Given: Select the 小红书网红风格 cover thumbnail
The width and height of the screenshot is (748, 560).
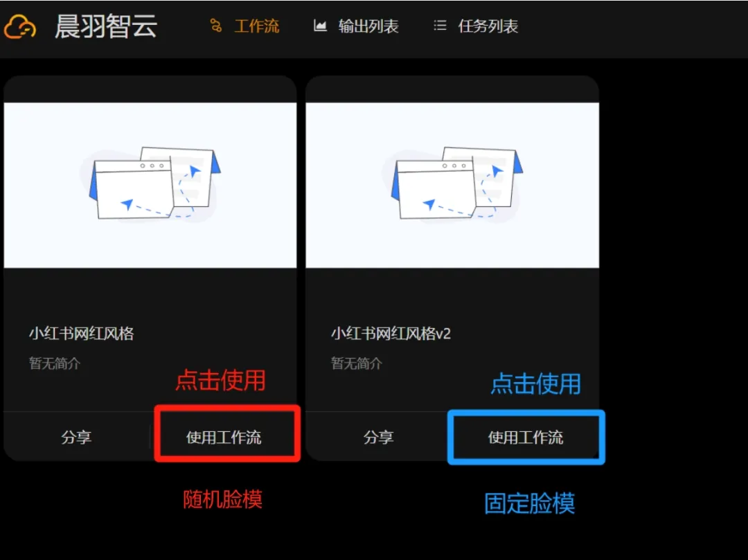Looking at the screenshot, I should point(150,186).
